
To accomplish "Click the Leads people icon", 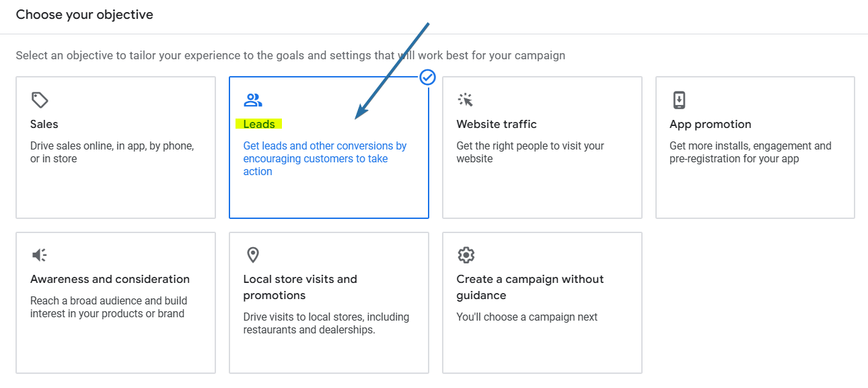I will point(253,100).
